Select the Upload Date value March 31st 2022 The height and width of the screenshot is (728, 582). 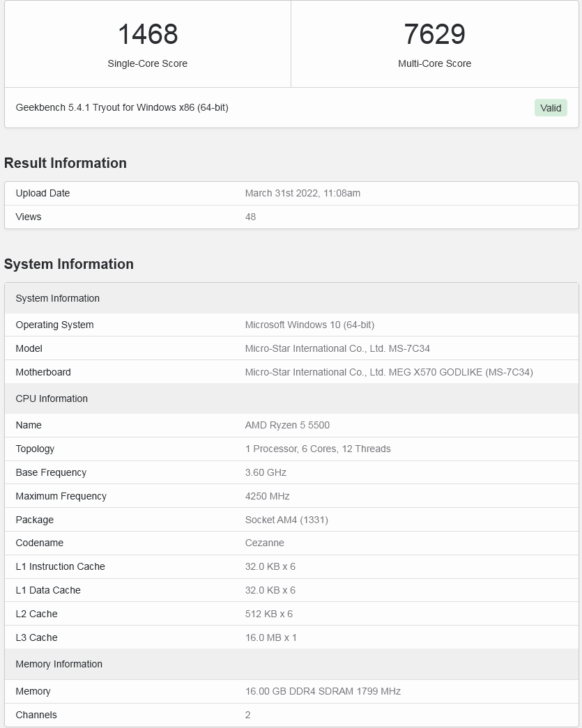(x=303, y=193)
